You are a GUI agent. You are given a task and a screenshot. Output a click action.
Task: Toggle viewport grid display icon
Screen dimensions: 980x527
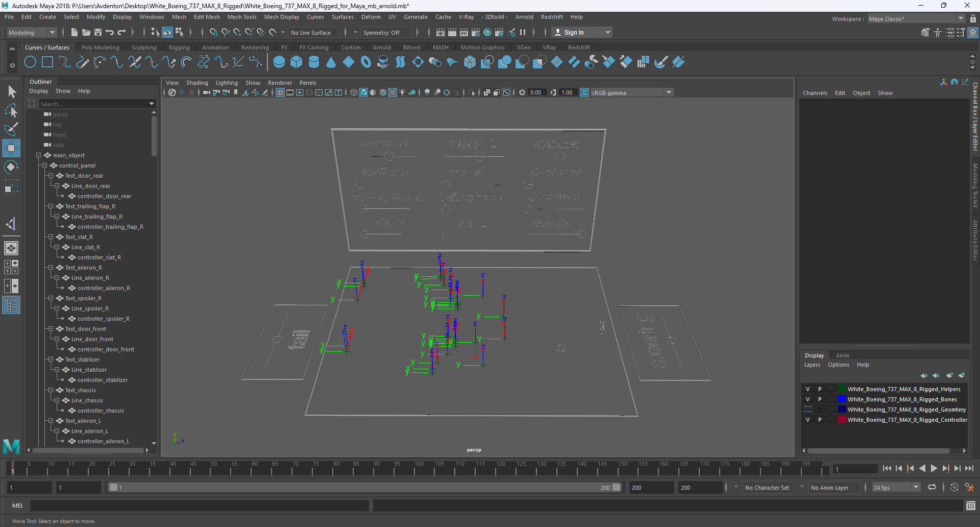click(280, 92)
